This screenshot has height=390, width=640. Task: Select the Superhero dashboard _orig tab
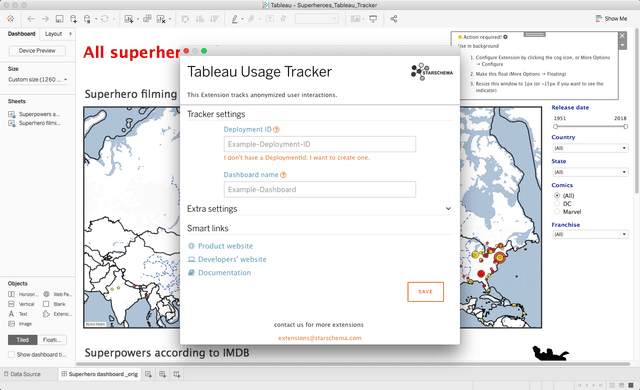coord(100,374)
